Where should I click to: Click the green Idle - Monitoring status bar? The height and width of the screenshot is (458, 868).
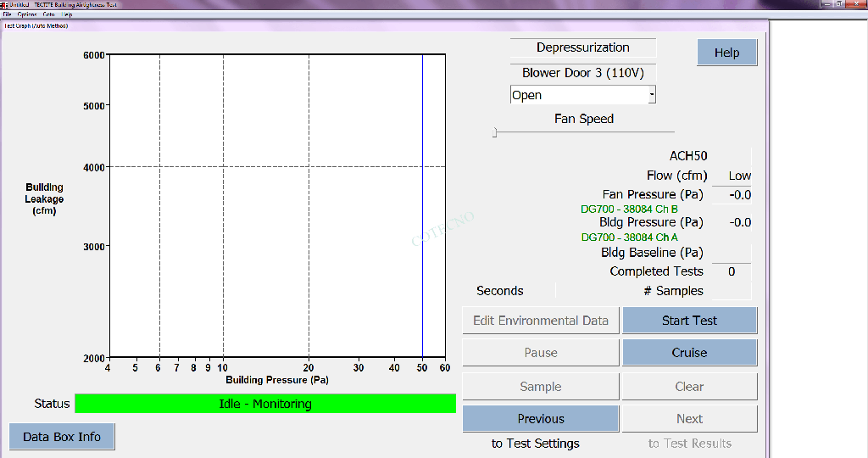(x=265, y=404)
